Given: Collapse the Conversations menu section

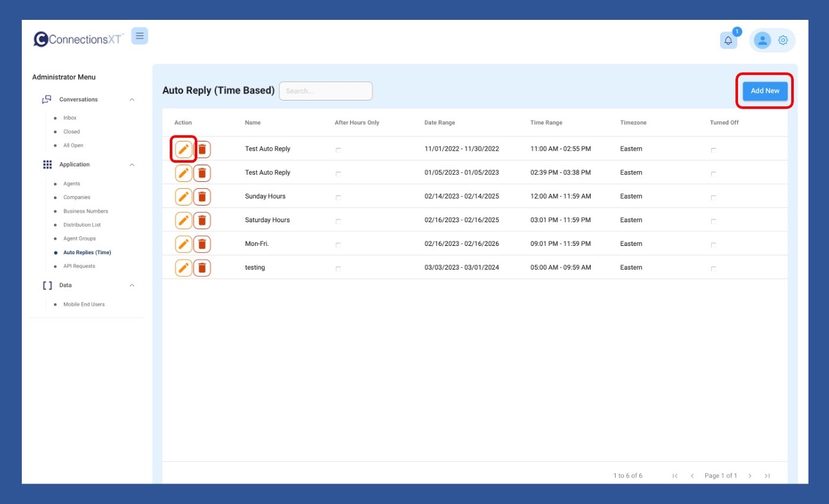Looking at the screenshot, I should coord(132,100).
